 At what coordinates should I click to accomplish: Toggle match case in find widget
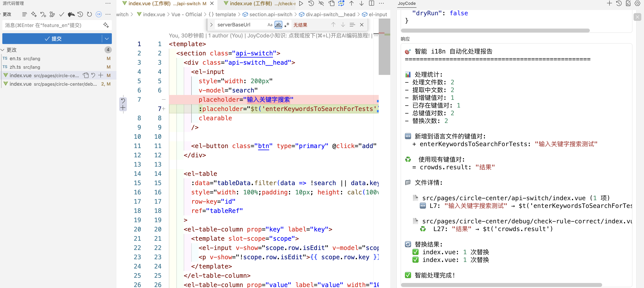click(270, 25)
